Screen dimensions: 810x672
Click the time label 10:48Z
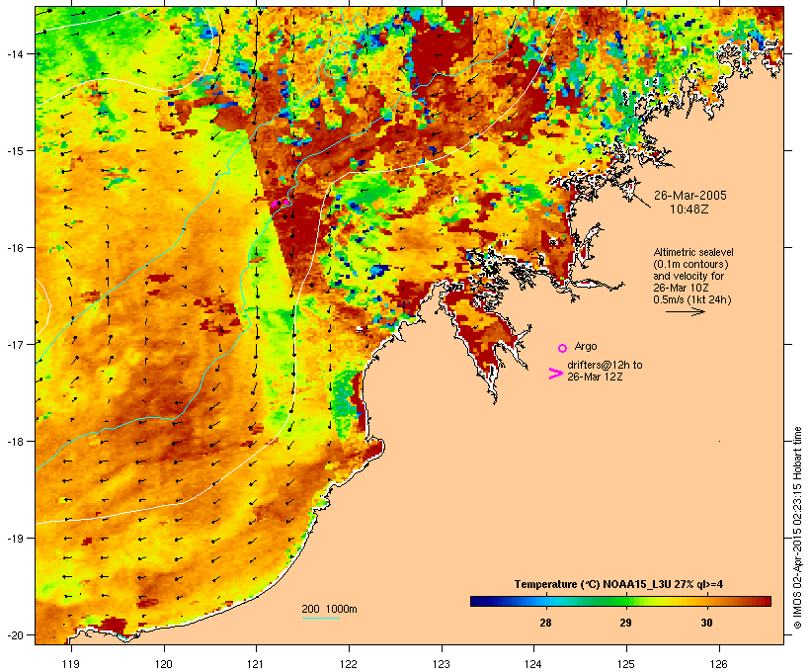[689, 210]
